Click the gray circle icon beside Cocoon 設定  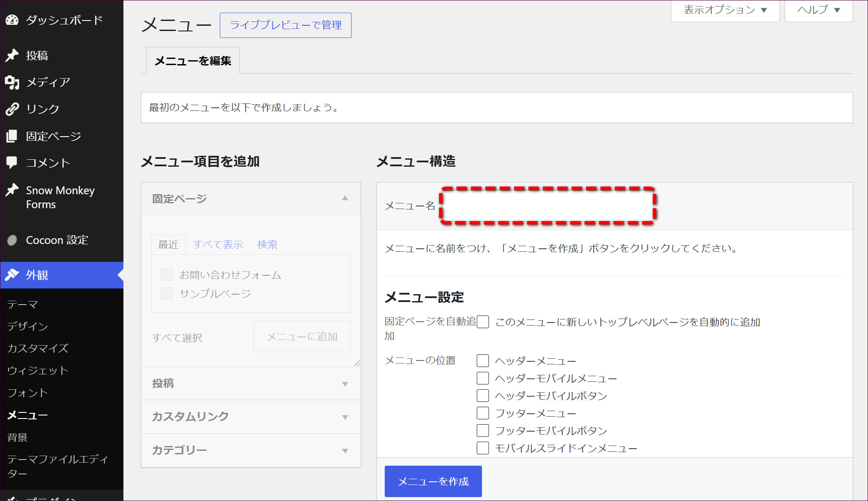coord(12,240)
